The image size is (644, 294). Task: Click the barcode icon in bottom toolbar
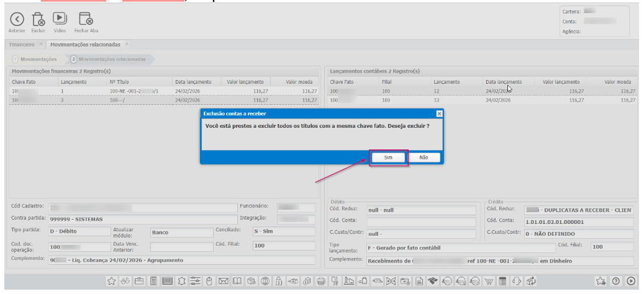[x=167, y=281]
